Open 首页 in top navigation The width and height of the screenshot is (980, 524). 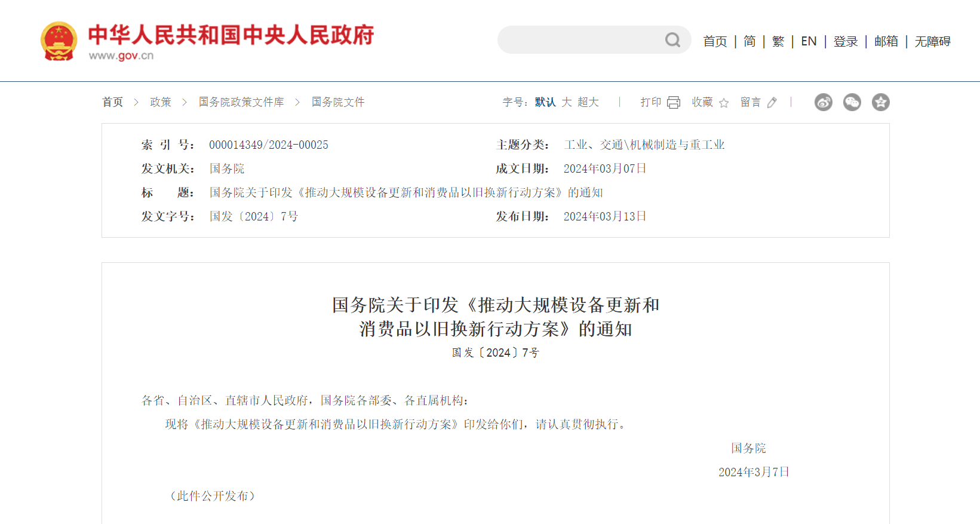pos(715,41)
